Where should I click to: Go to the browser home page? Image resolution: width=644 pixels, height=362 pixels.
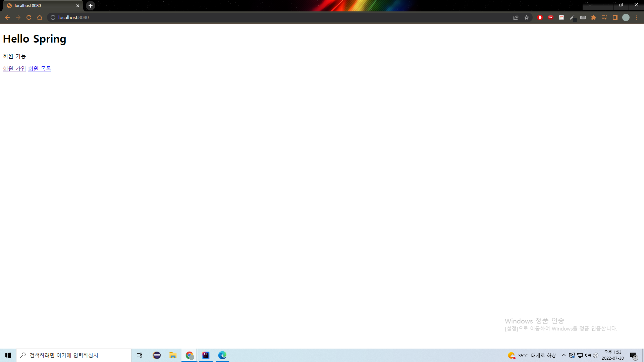[x=40, y=17]
